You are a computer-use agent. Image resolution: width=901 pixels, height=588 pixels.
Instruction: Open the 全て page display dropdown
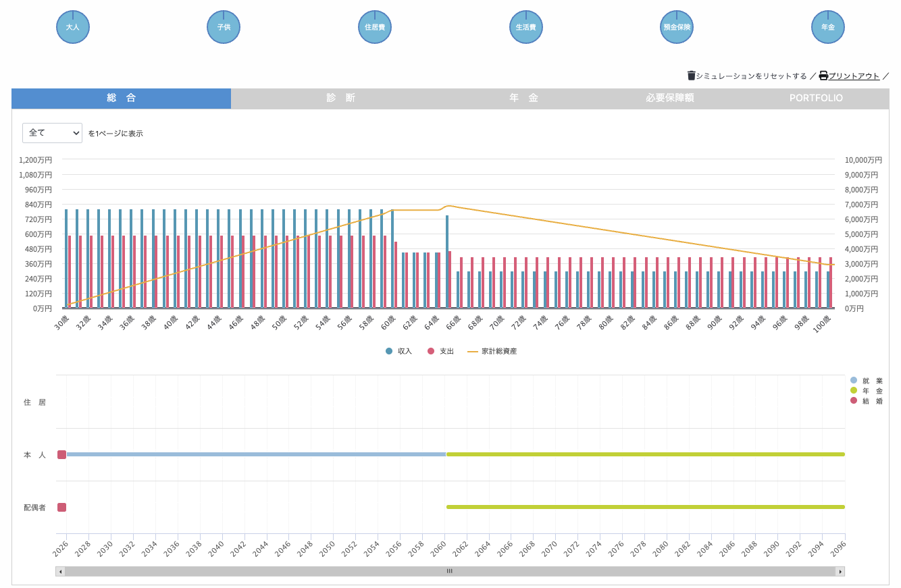tap(53, 133)
